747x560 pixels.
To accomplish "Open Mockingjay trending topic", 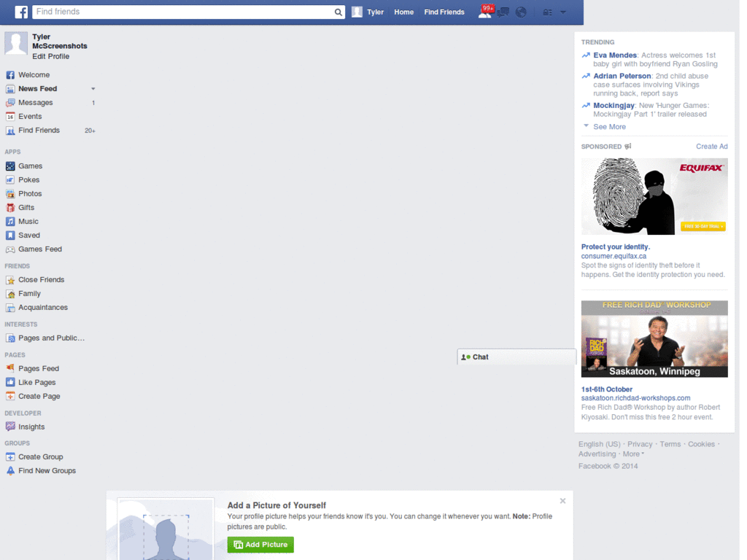I will (614, 105).
